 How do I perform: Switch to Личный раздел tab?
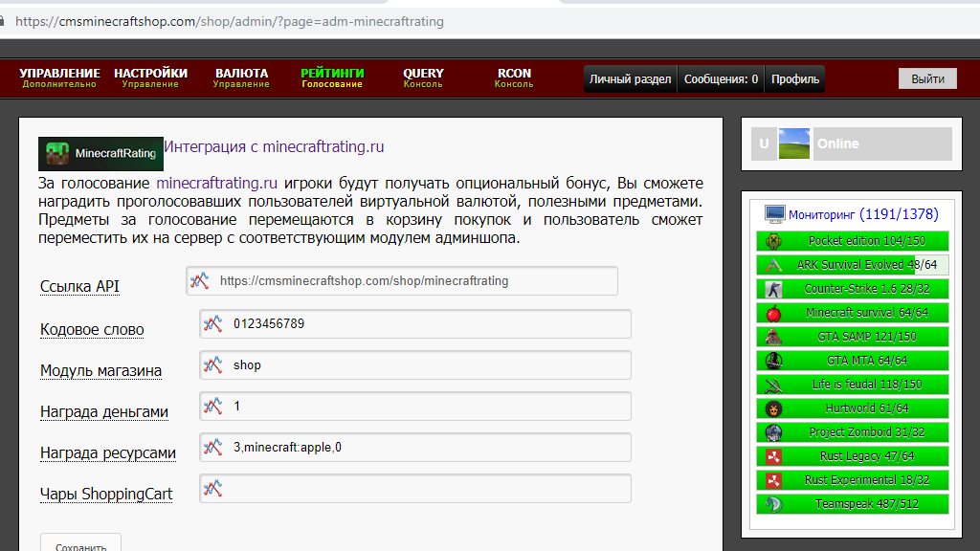coord(630,79)
